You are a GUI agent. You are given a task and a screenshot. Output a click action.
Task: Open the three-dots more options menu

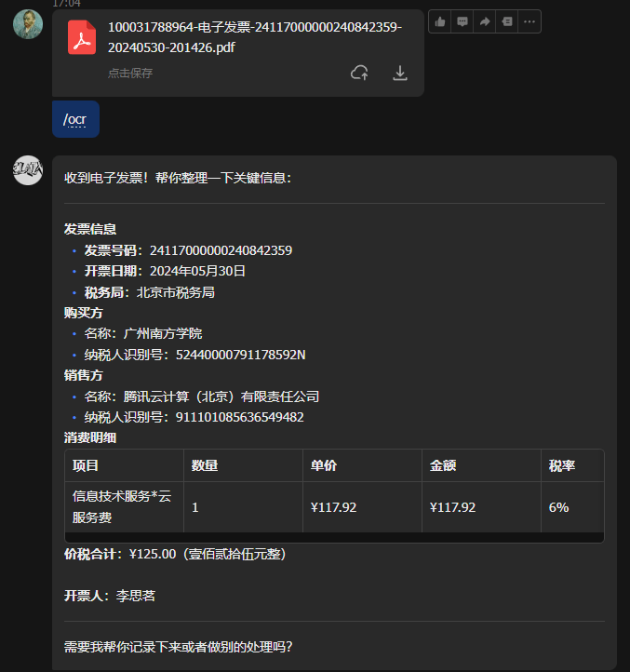pyautogui.click(x=529, y=21)
